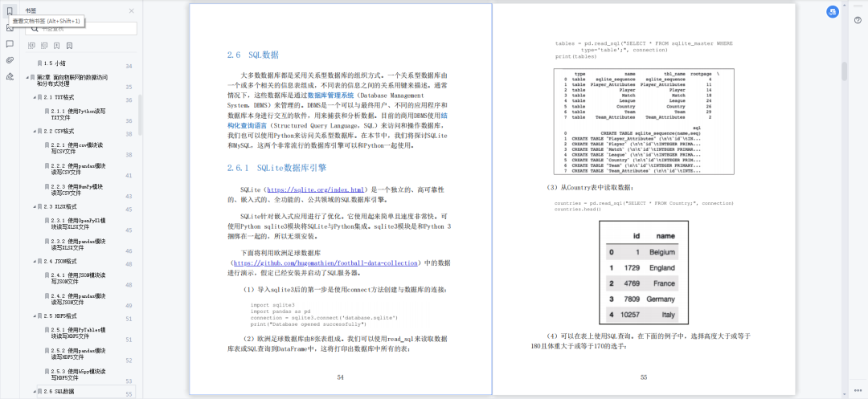Click the bookmarks panel vertical scrollbar
Image resolution: width=868 pixels, height=399 pixels.
(x=140, y=115)
